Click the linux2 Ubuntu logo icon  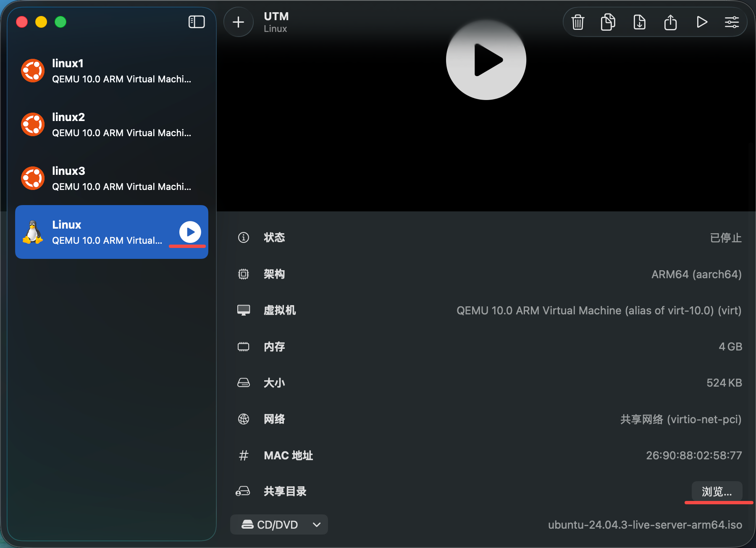click(33, 124)
